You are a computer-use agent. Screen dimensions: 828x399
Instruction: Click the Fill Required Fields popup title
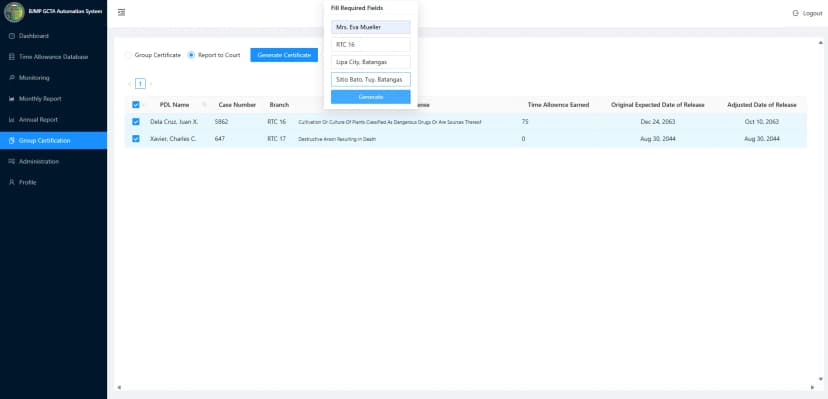tap(357, 8)
